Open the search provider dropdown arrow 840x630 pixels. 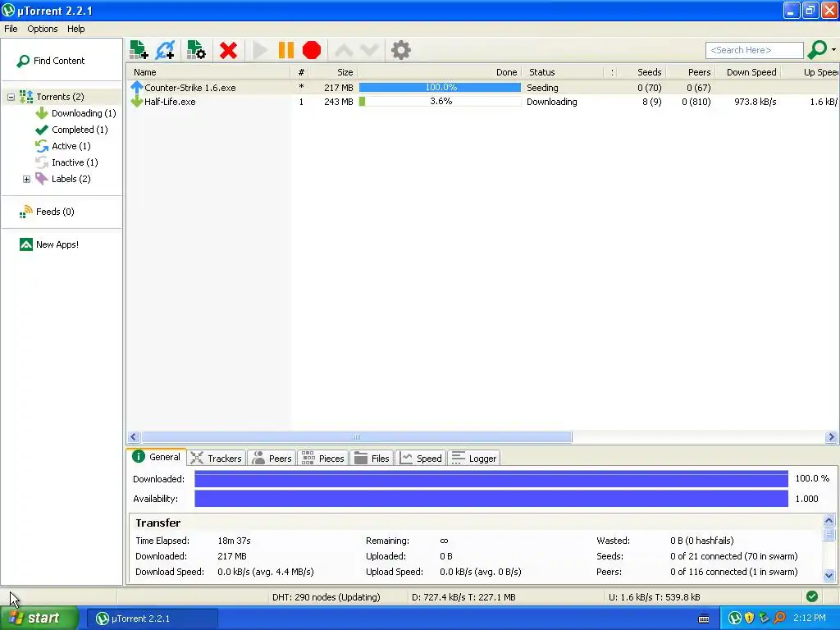pyautogui.click(x=833, y=50)
